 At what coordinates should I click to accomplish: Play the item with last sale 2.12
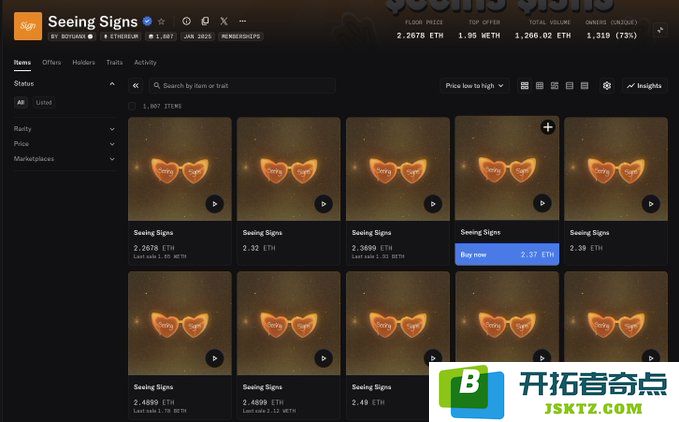[x=323, y=358]
